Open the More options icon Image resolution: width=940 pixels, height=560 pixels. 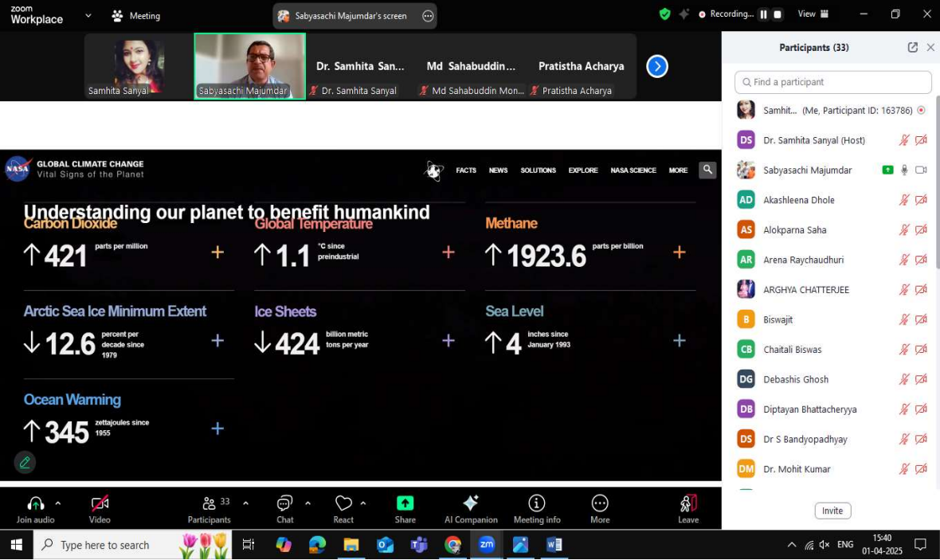pos(600,503)
